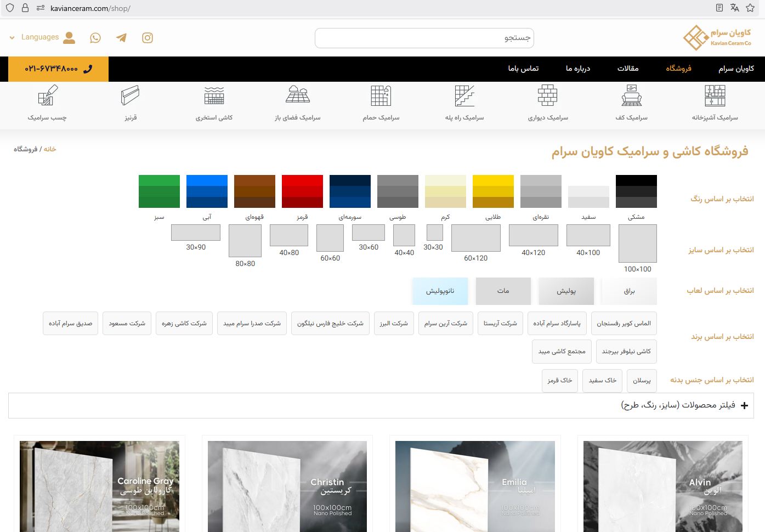The image size is (765, 532).
Task: Go to the مقالات menu item
Action: (628, 69)
